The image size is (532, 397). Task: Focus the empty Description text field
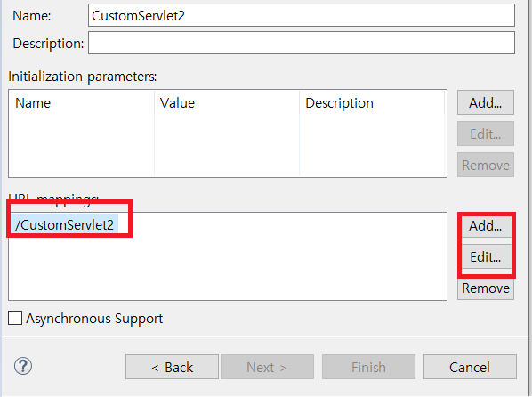302,43
